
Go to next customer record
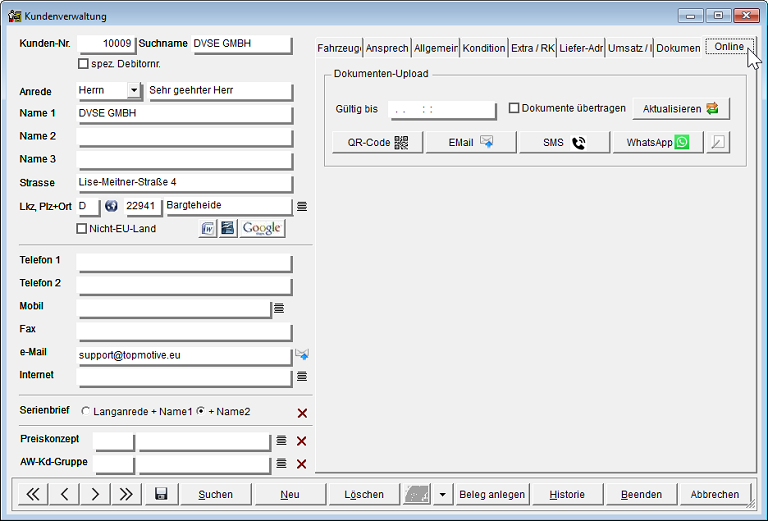click(x=95, y=494)
